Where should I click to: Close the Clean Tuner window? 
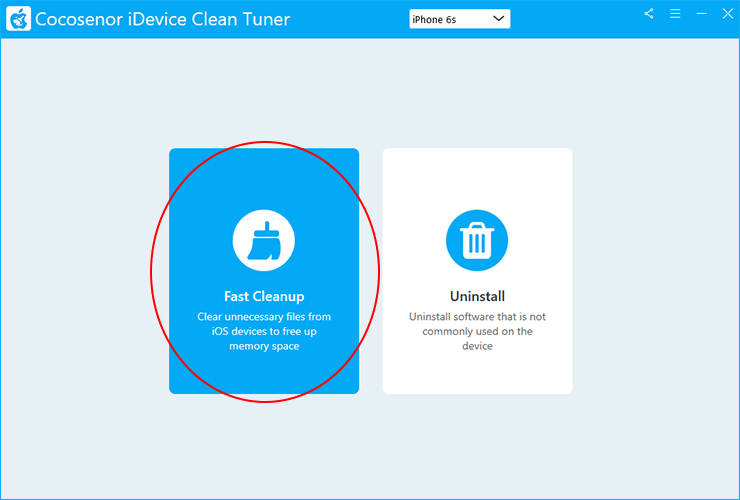coord(728,14)
